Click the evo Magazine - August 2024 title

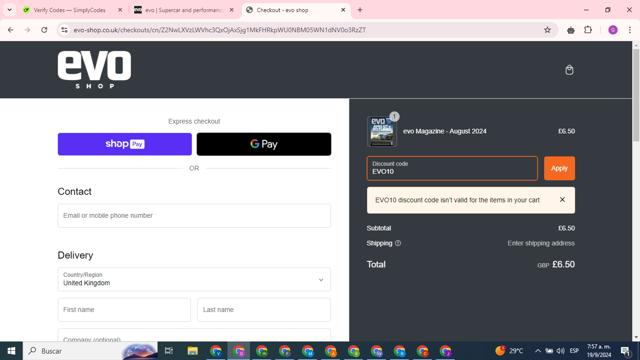pyautogui.click(x=444, y=131)
